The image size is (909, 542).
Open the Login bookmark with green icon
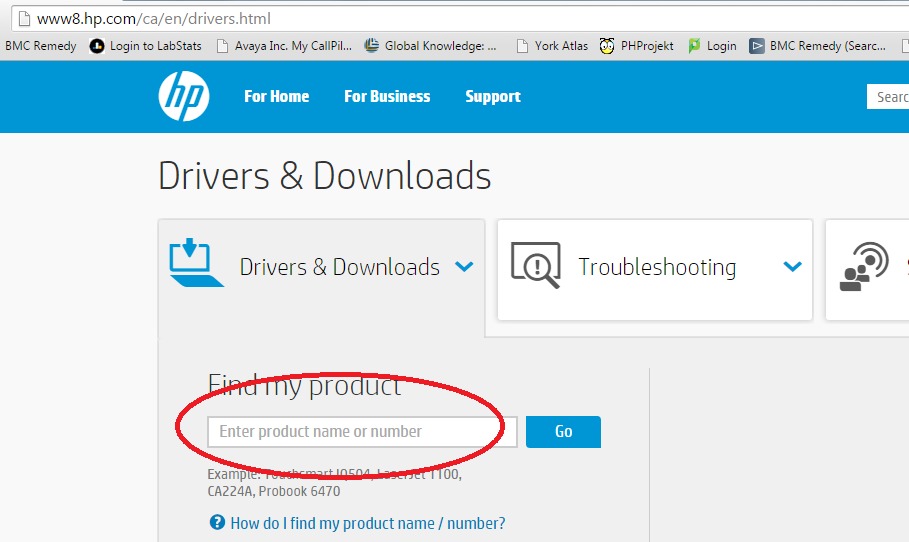pos(721,46)
